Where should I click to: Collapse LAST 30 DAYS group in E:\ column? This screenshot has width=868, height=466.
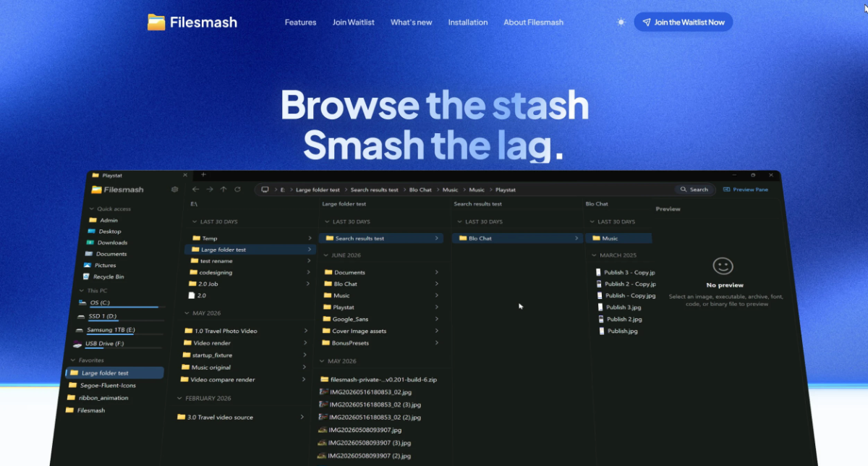click(x=195, y=221)
